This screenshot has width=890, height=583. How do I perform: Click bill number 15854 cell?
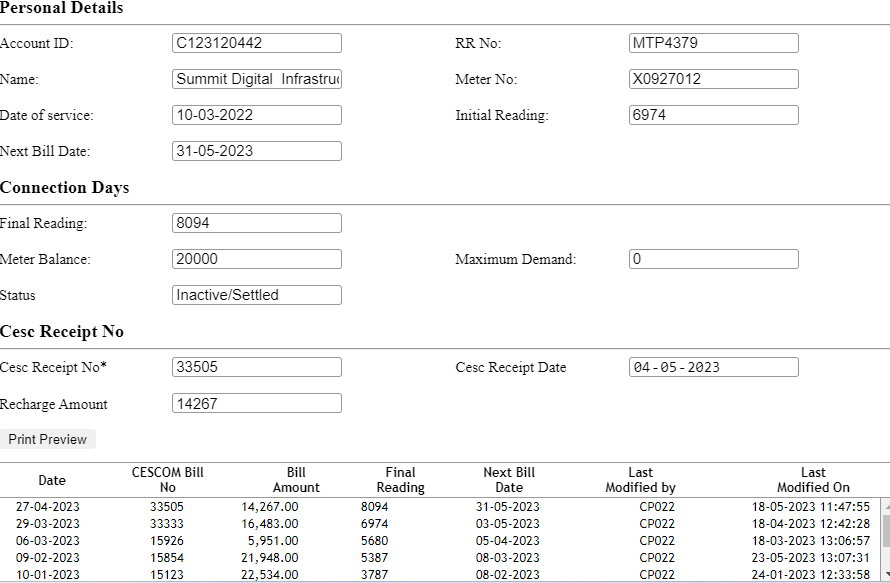pyautogui.click(x=167, y=558)
